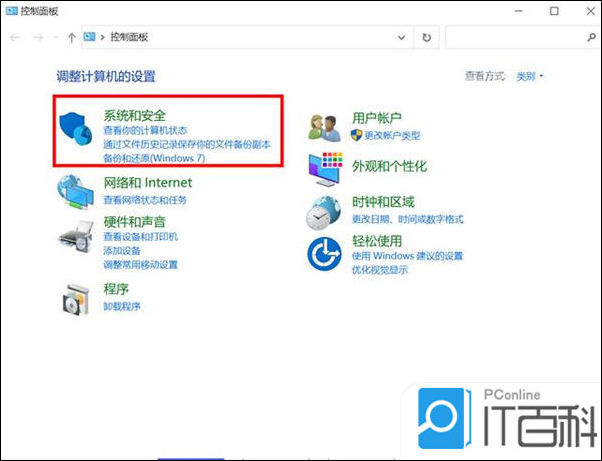602x461 pixels.
Task: Click the forward navigation arrow
Action: (x=38, y=37)
